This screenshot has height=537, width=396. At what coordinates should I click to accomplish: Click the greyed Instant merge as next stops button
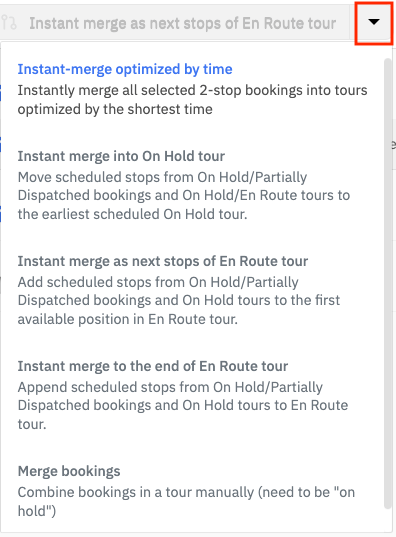pyautogui.click(x=175, y=23)
